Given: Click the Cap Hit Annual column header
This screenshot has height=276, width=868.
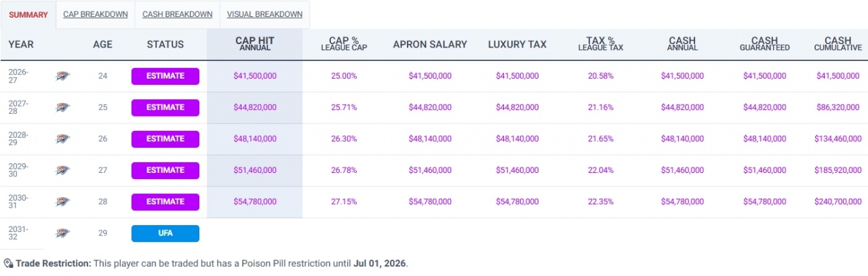Looking at the screenshot, I should (x=255, y=44).
